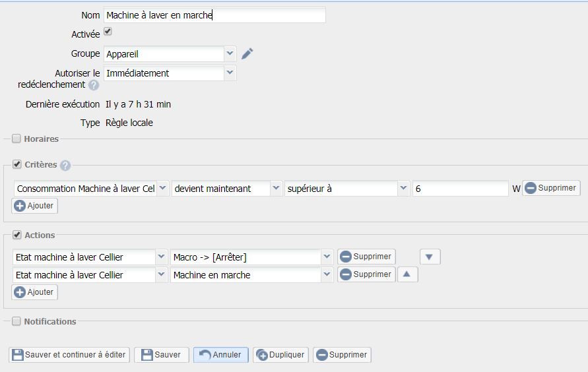This screenshot has width=588, height=372.
Task: Move the Machine en marche action up
Action: point(407,274)
